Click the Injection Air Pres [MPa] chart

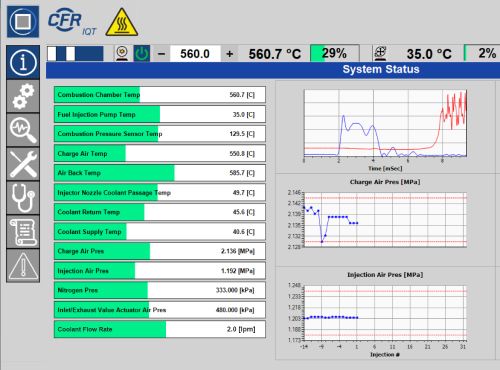pos(385,313)
